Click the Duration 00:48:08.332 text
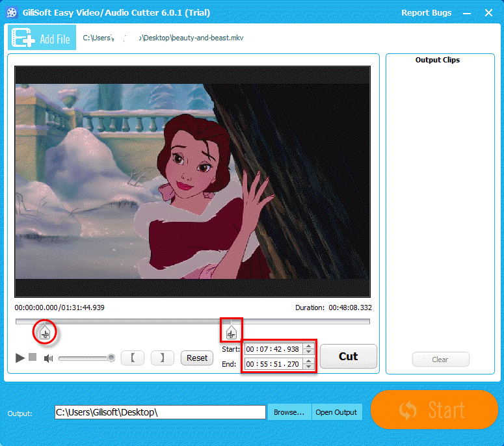Screen dimensions: 504x446 click(334, 308)
